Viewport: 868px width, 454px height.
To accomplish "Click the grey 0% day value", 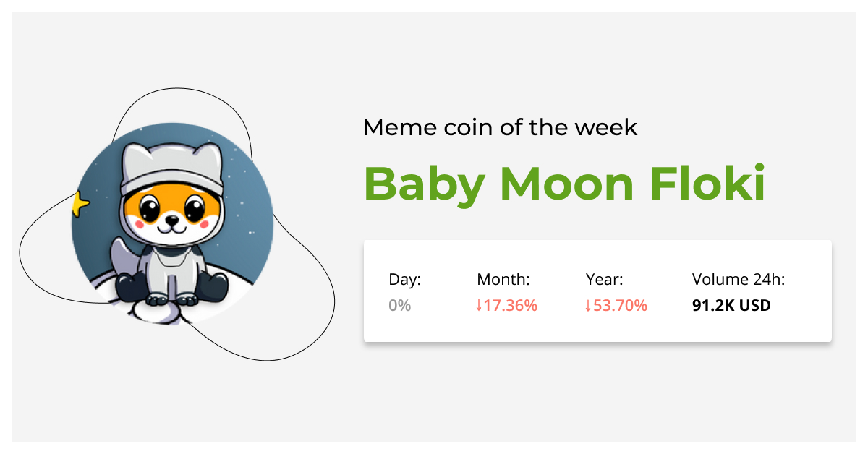I will [x=399, y=306].
